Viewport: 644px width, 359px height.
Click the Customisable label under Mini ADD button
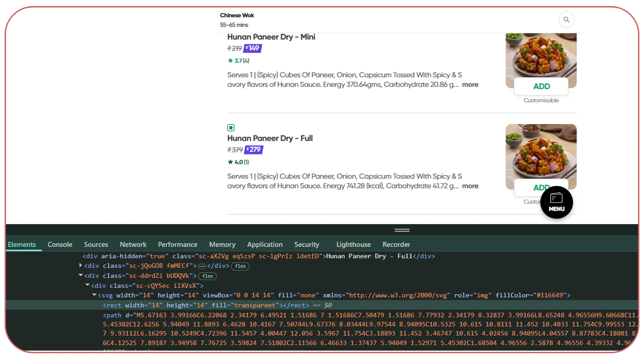[541, 100]
